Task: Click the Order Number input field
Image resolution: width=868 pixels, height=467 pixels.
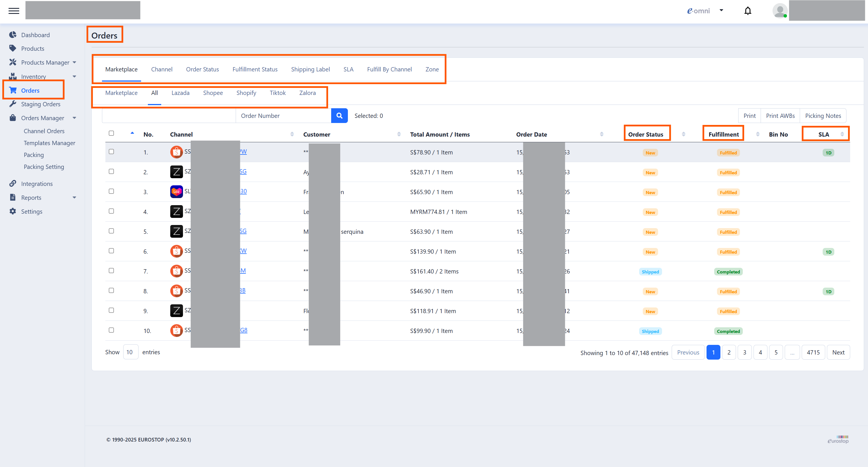Action: point(283,116)
